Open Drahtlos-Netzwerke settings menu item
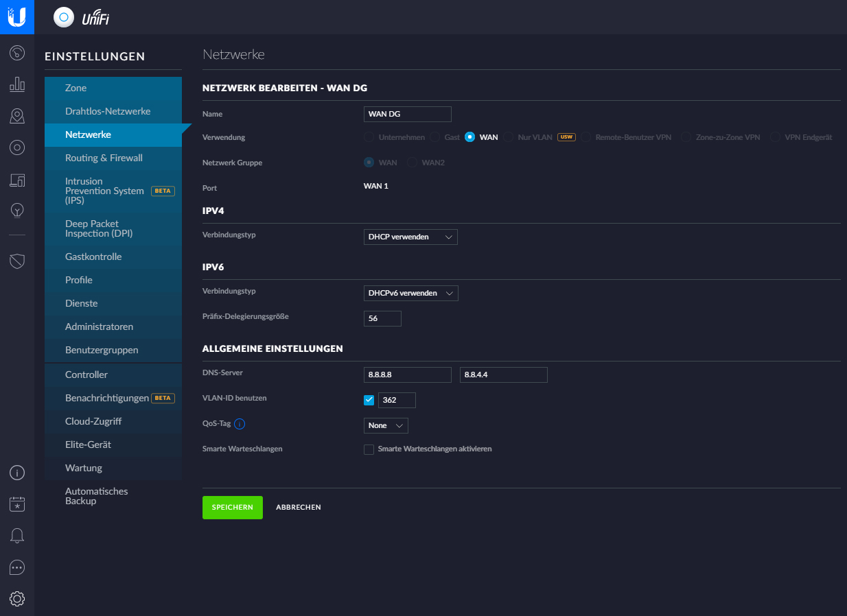 click(x=113, y=111)
